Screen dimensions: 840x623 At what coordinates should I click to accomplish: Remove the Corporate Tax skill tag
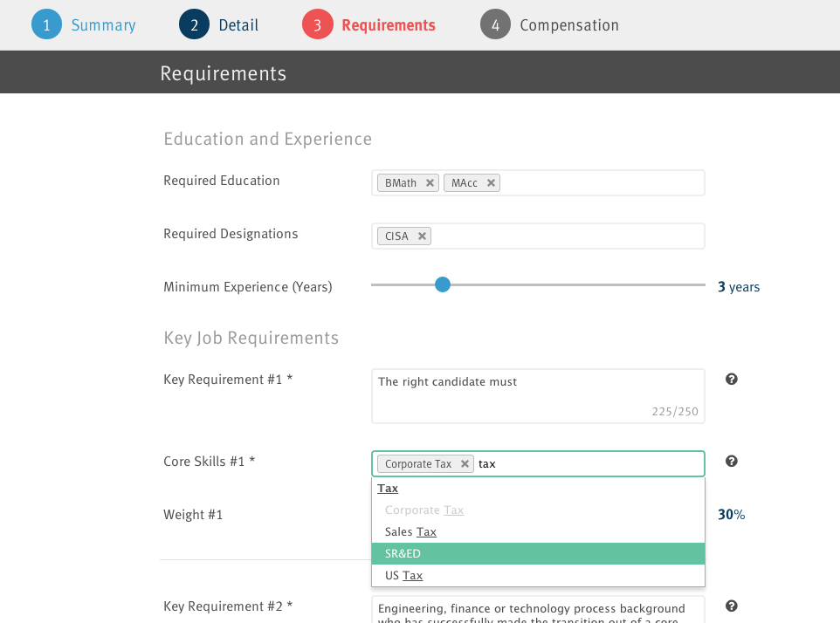coord(465,464)
